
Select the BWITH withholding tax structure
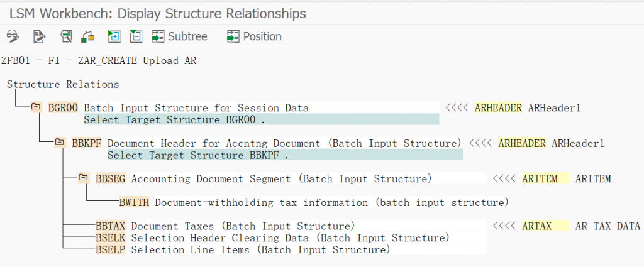[134, 202]
